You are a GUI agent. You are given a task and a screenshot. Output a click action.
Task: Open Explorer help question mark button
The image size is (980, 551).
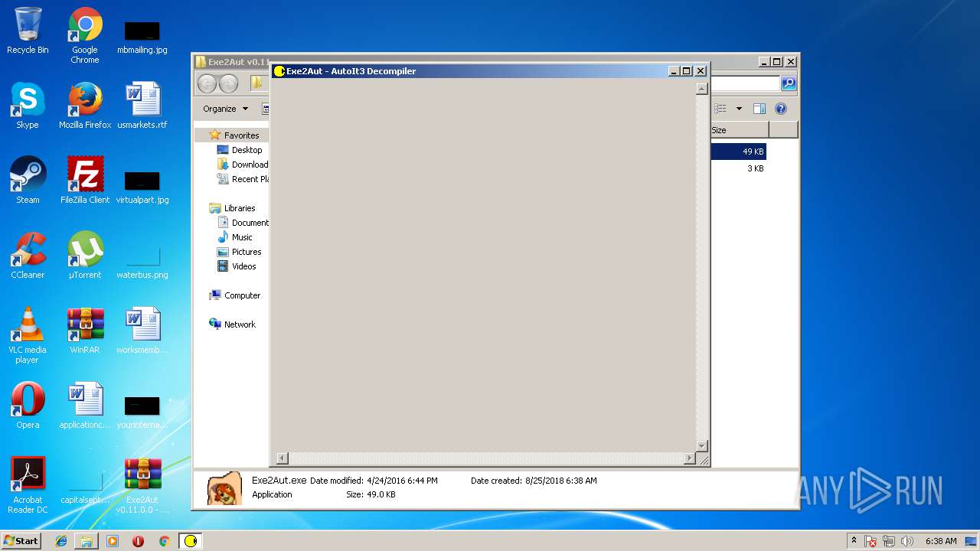coord(781,109)
